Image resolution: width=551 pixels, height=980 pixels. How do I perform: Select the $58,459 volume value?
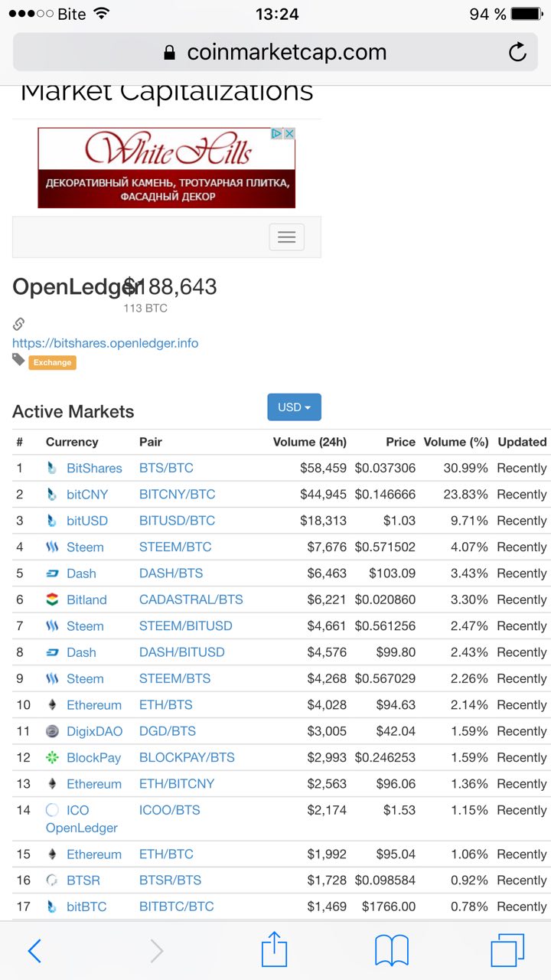point(324,468)
